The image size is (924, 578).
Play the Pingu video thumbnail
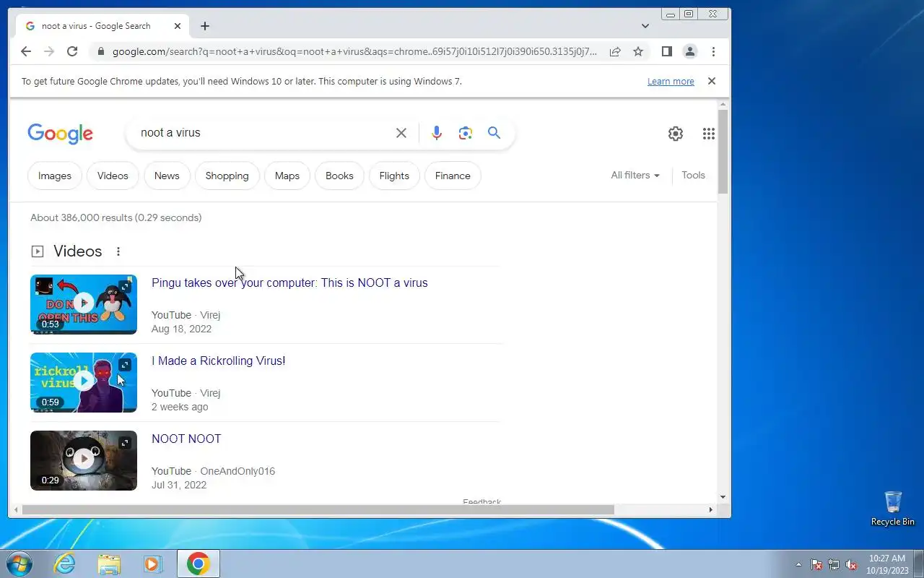(84, 304)
